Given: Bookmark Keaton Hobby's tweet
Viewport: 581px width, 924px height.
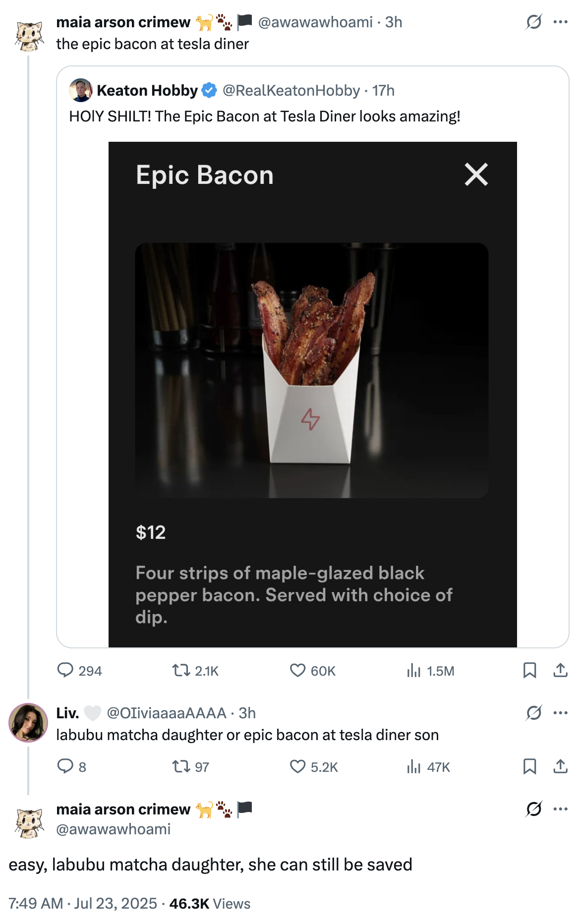Looking at the screenshot, I should 530,671.
